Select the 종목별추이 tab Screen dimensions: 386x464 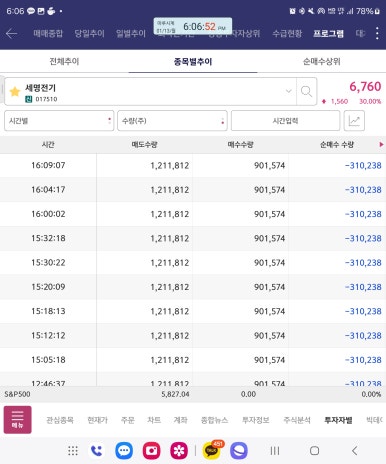point(193,61)
